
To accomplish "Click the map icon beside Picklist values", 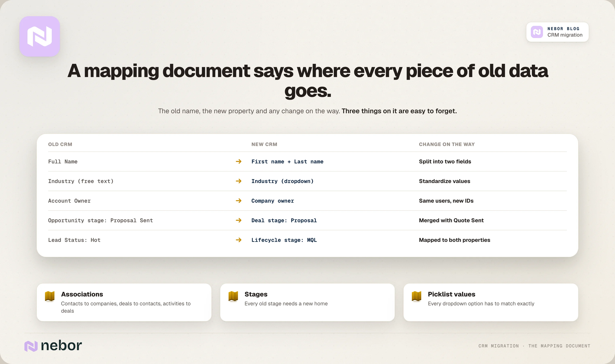I will [417, 296].
